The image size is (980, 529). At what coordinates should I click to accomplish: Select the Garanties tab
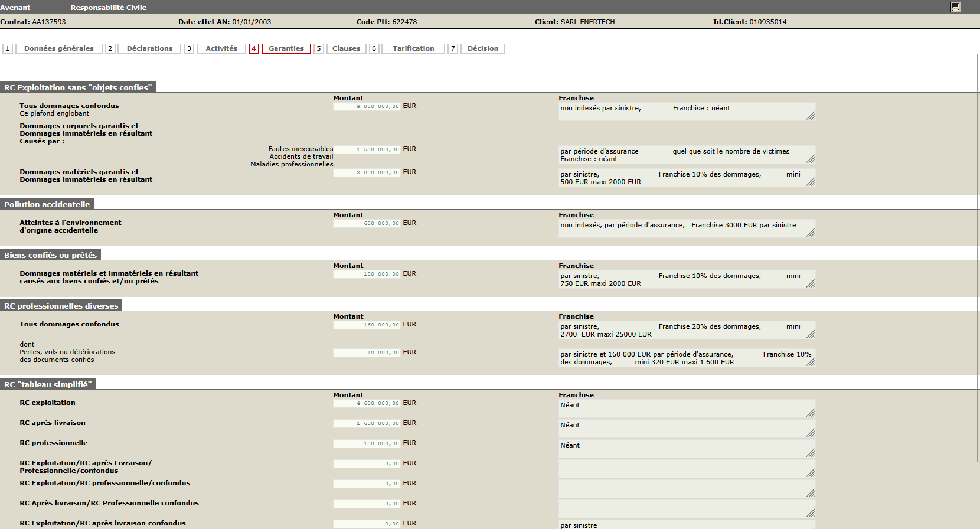pos(286,48)
